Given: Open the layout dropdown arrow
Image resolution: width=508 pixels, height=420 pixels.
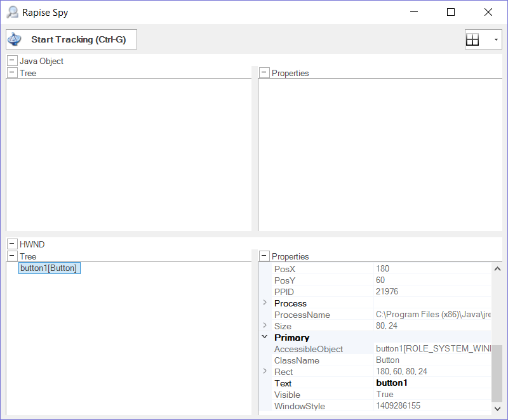Looking at the screenshot, I should 496,40.
